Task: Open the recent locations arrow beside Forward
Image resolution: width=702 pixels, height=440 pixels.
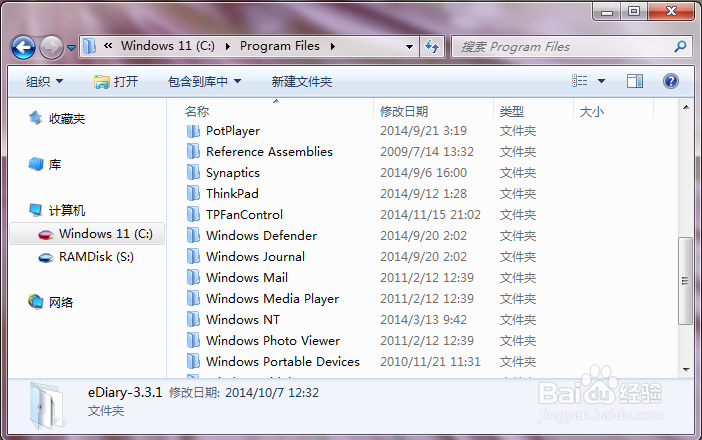Action: pos(72,47)
